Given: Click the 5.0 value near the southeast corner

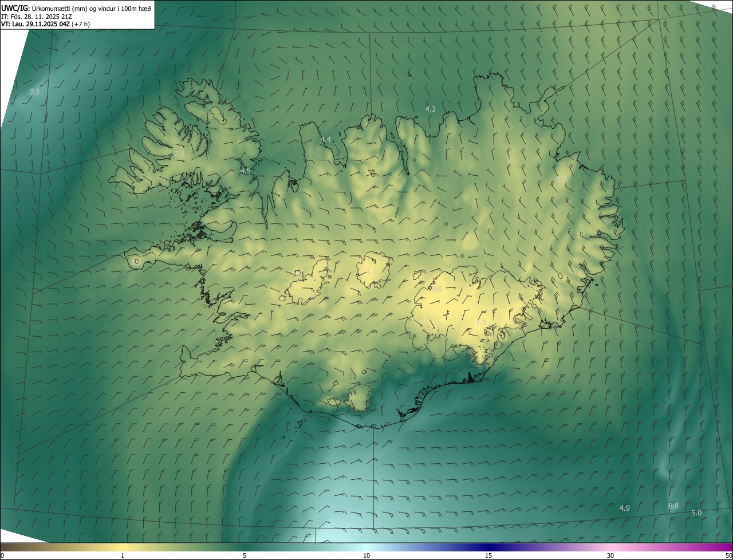Looking at the screenshot, I should click(x=696, y=512).
